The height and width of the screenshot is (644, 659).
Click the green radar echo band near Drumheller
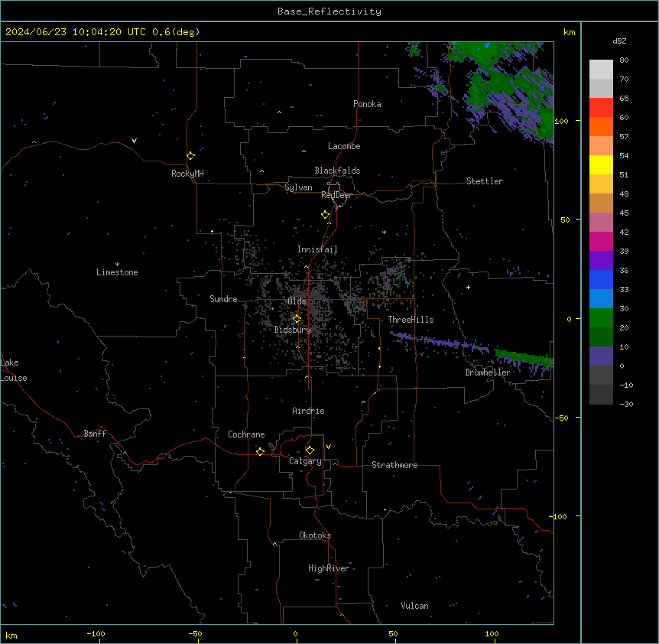[x=524, y=358]
